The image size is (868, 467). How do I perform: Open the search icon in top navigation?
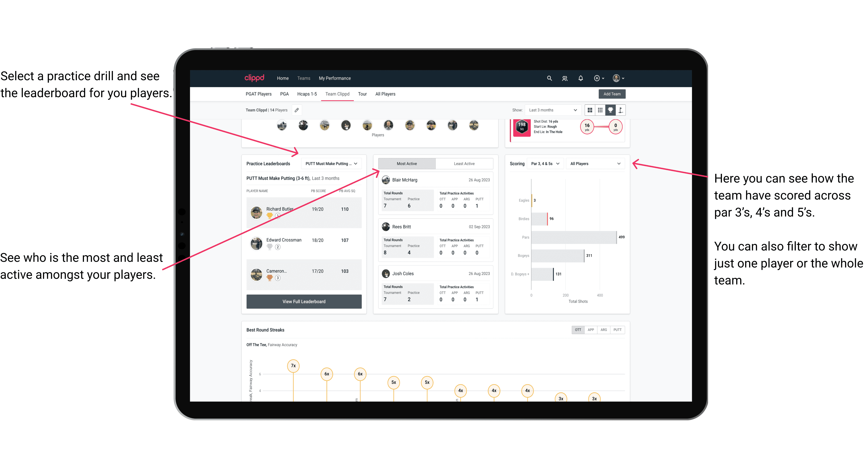[549, 78]
